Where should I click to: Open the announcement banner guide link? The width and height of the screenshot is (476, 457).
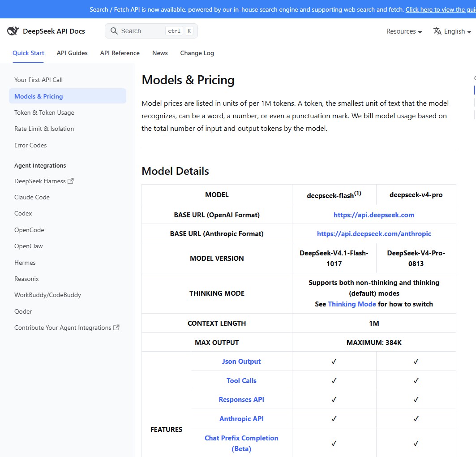click(441, 9)
